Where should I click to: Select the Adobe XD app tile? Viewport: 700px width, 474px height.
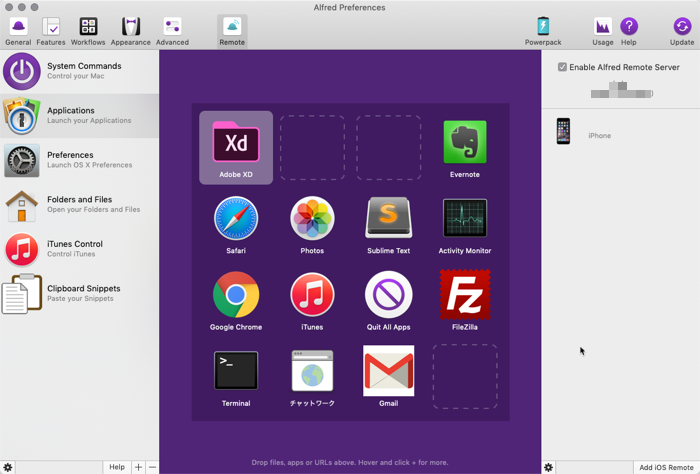tap(236, 148)
